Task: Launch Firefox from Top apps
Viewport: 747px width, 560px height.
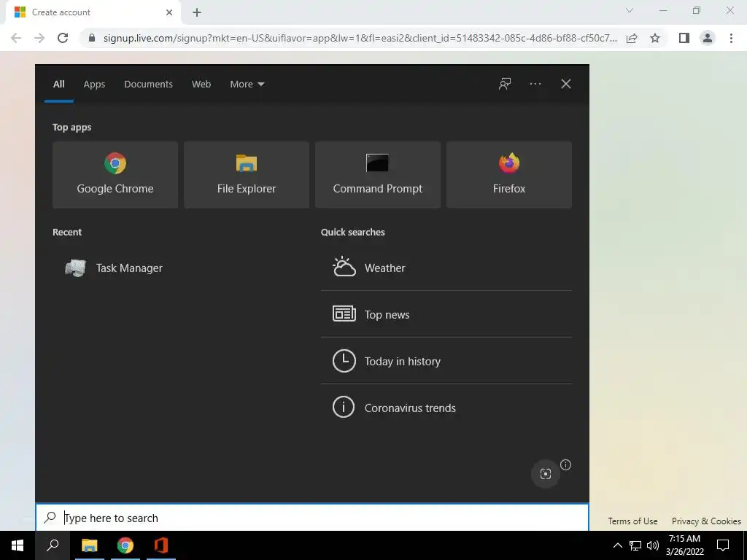Action: pyautogui.click(x=508, y=174)
